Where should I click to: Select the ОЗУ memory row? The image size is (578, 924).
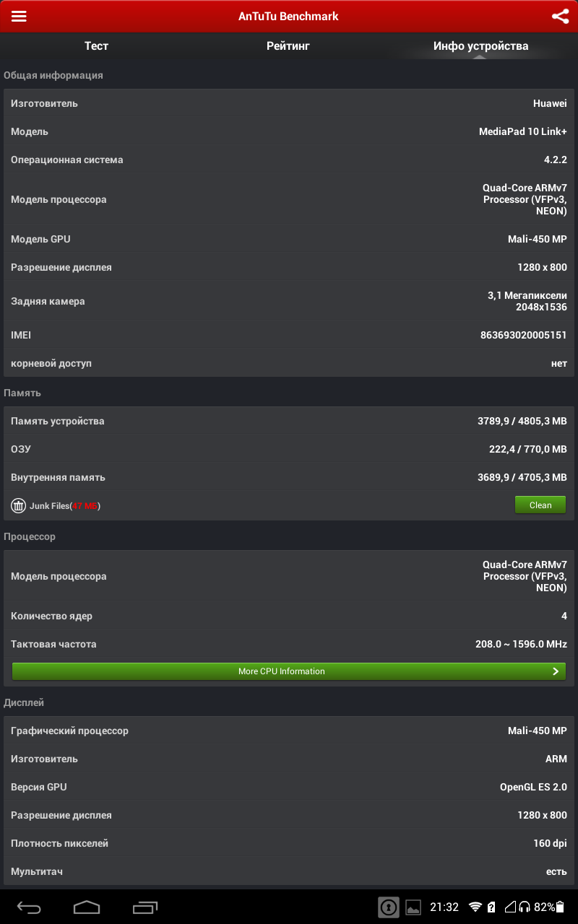coord(289,449)
